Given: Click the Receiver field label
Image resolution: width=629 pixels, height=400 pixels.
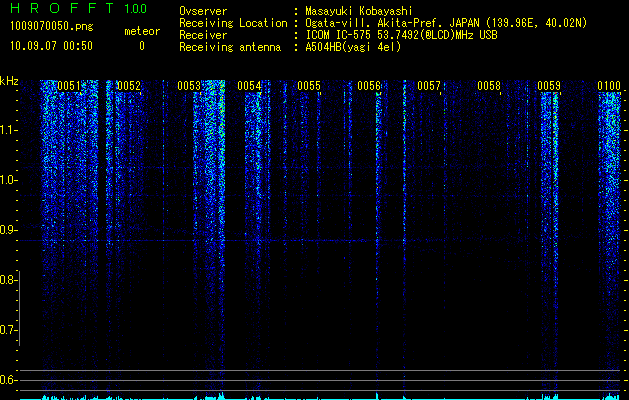Looking at the screenshot, I should (203, 35).
